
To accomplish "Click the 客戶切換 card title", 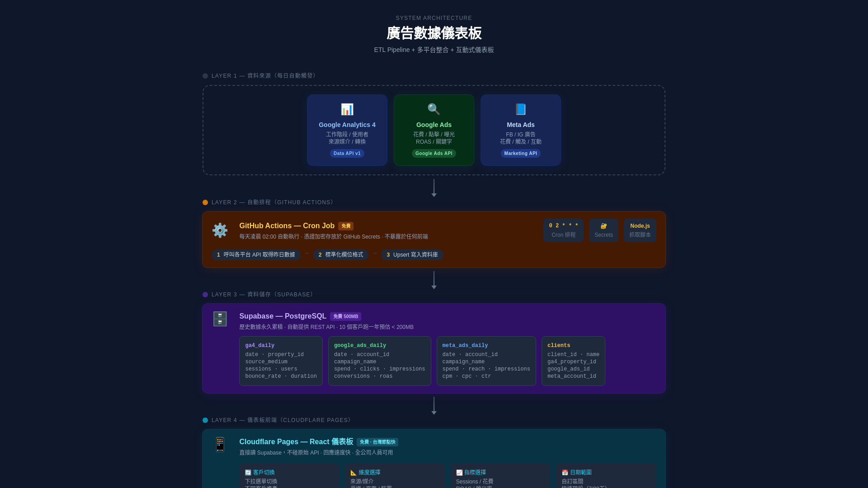I will click(264, 473).
